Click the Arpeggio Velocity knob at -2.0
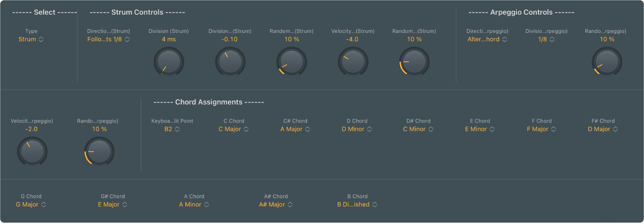Viewport: 644px width, 224px height. click(32, 151)
